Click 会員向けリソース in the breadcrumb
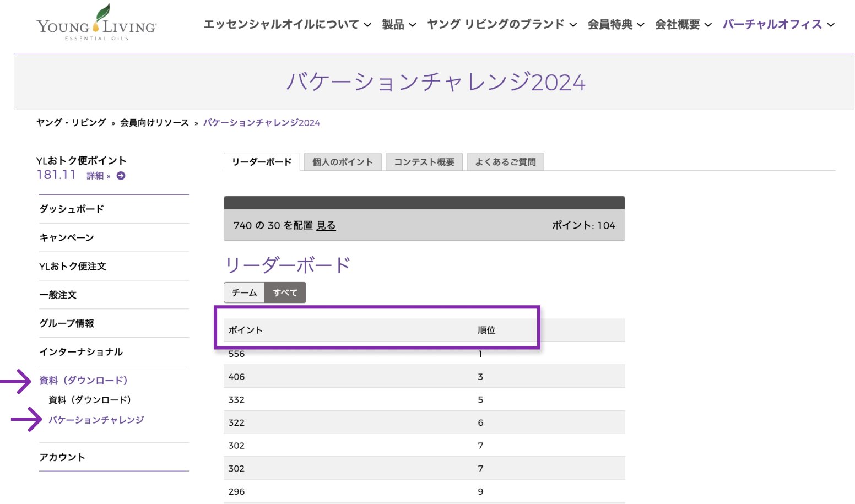The width and height of the screenshot is (855, 504). pos(154,123)
